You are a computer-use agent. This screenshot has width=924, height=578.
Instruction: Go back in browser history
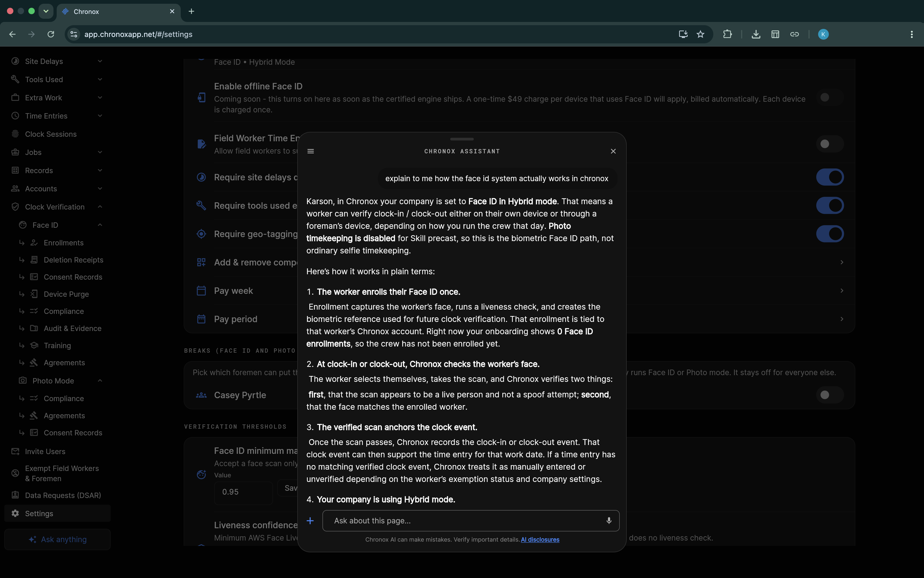pyautogui.click(x=13, y=35)
